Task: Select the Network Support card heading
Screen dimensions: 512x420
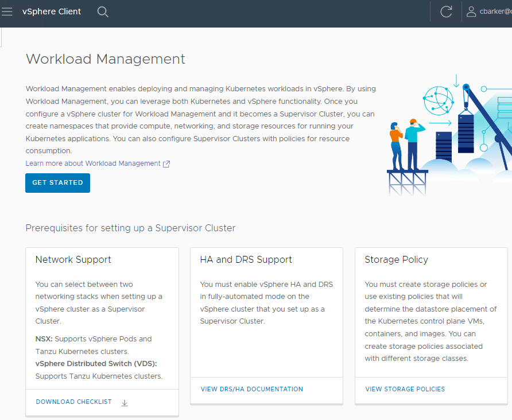Action: point(73,259)
